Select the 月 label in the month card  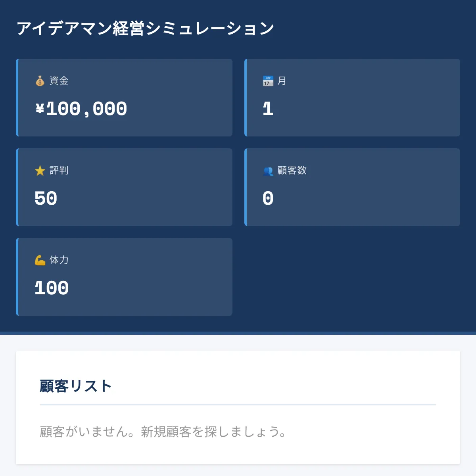[x=282, y=81]
